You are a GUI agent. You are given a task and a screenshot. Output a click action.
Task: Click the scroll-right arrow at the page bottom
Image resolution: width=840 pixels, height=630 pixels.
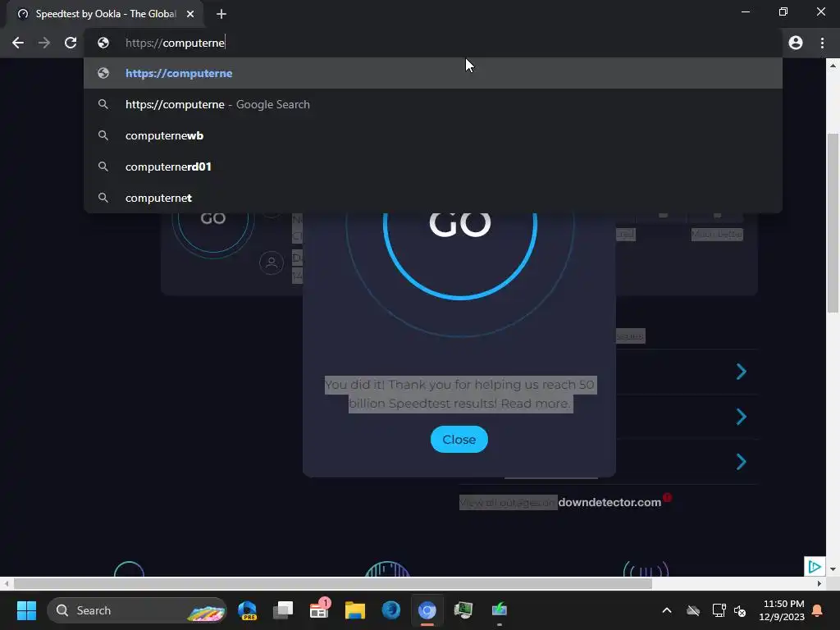[x=819, y=583]
